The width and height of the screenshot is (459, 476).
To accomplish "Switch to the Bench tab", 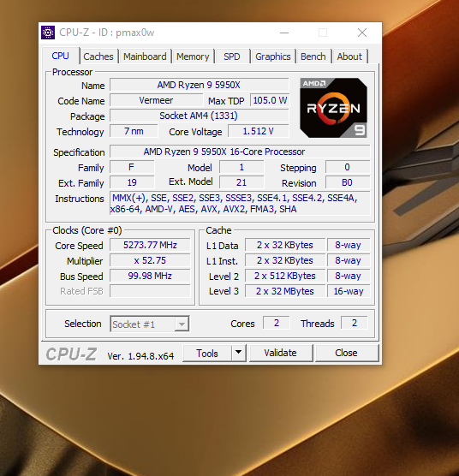I will tap(313, 57).
